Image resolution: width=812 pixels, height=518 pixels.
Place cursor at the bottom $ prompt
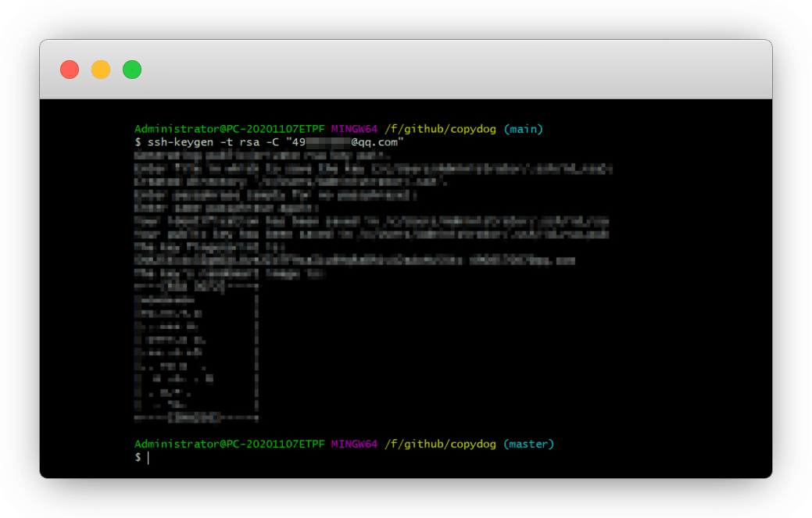pyautogui.click(x=148, y=457)
